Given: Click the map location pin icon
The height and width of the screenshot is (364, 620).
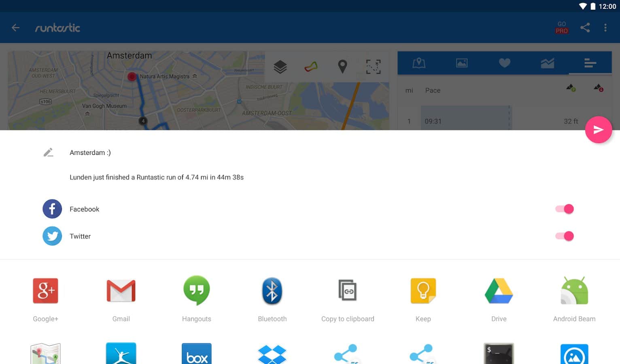Looking at the screenshot, I should [342, 66].
